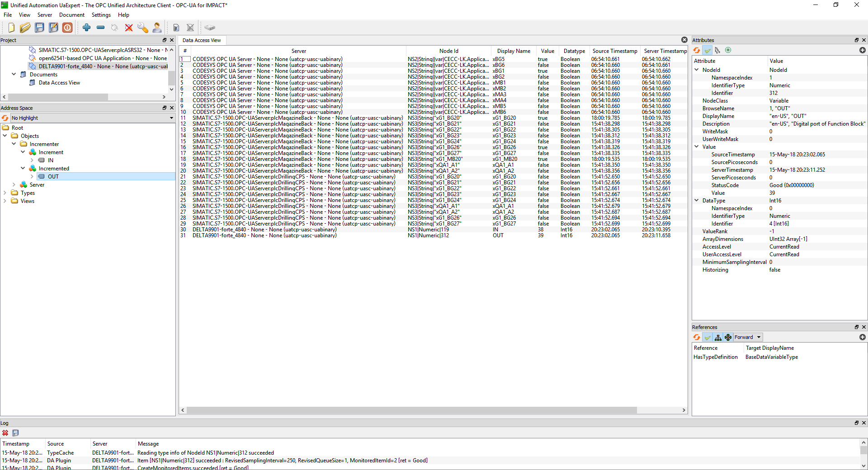The width and height of the screenshot is (868, 470).
Task: Open the No Highlight dropdown in Address Space
Action: coord(92,118)
